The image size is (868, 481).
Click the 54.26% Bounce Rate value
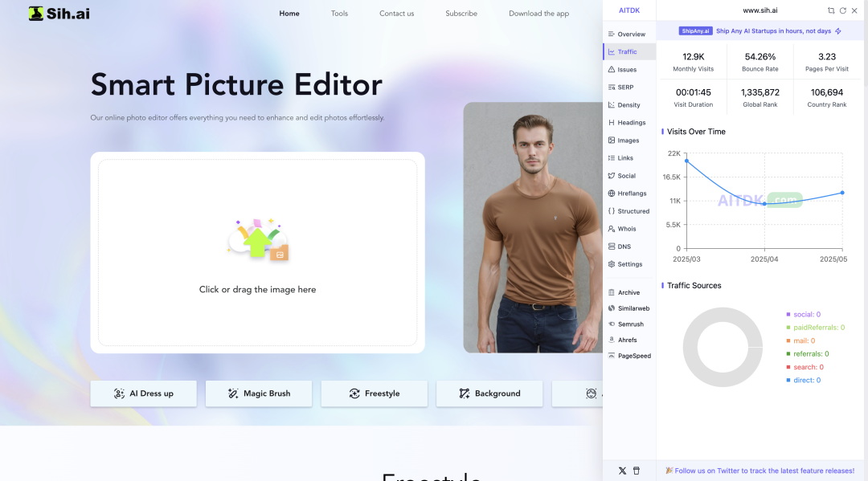[760, 57]
